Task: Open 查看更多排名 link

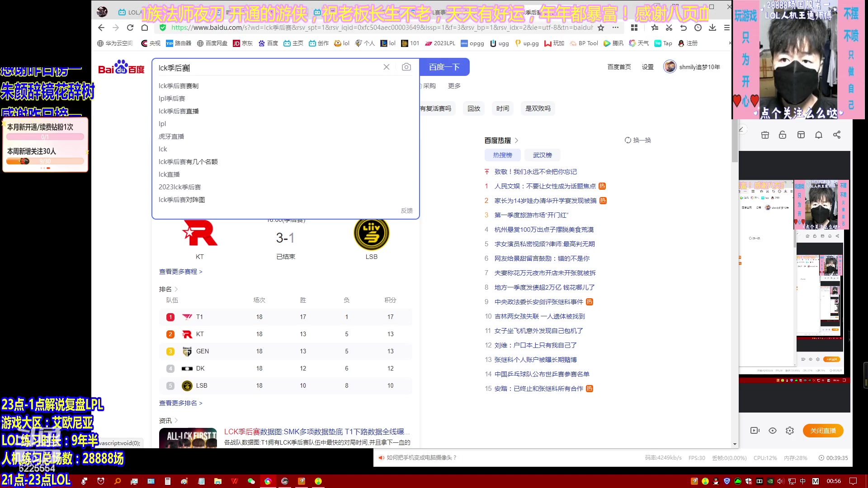Action: (x=181, y=403)
